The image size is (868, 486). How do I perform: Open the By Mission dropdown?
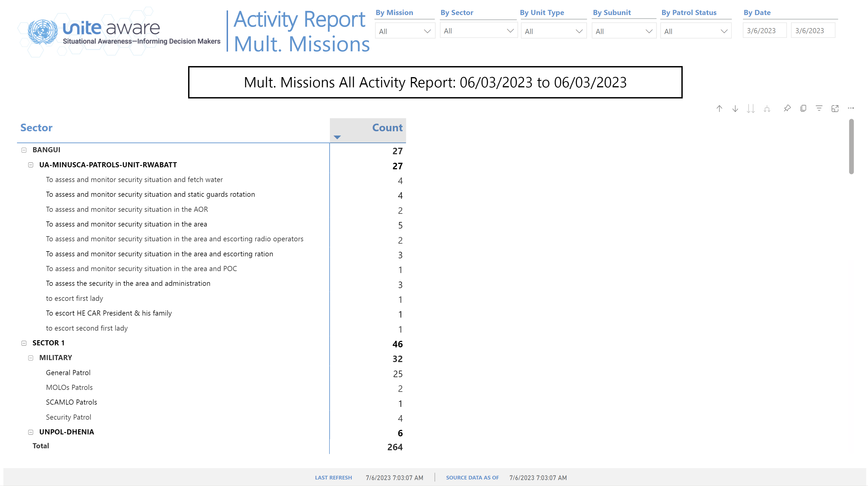405,31
